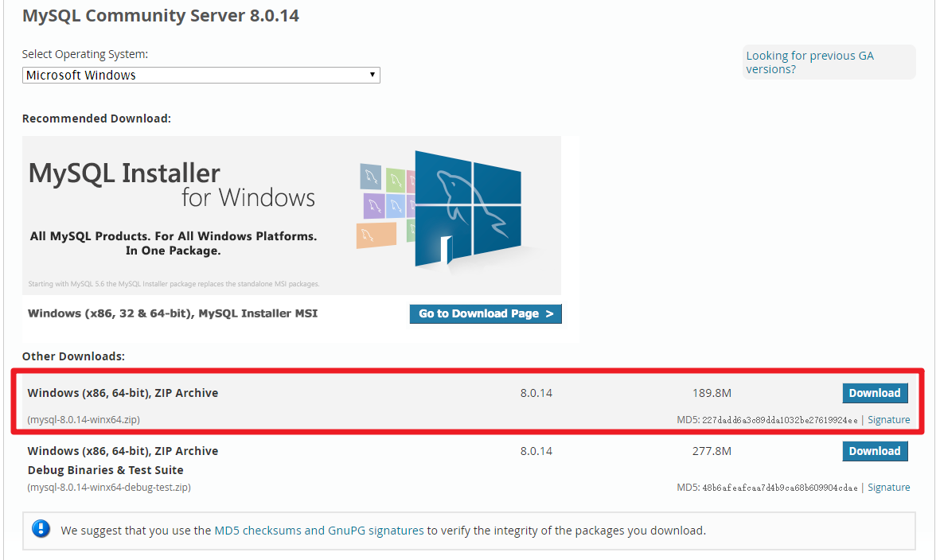The image size is (940, 560).
Task: Open Signature link for the debug-test zip
Action: [888, 488]
